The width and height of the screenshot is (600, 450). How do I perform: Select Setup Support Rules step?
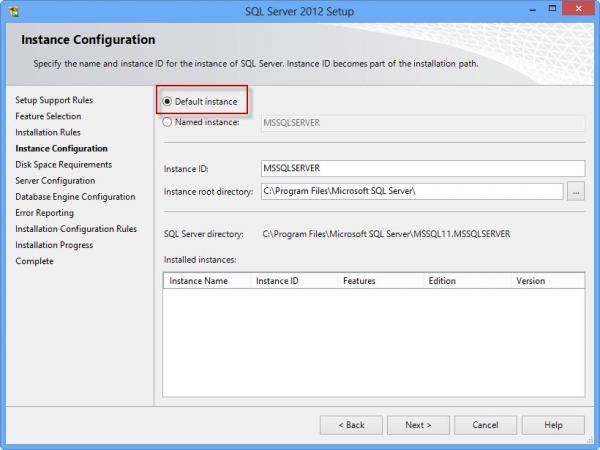pyautogui.click(x=54, y=100)
